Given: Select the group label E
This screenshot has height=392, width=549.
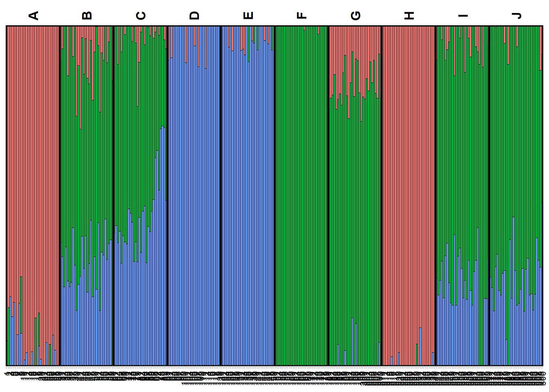Looking at the screenshot, I should 248,16.
